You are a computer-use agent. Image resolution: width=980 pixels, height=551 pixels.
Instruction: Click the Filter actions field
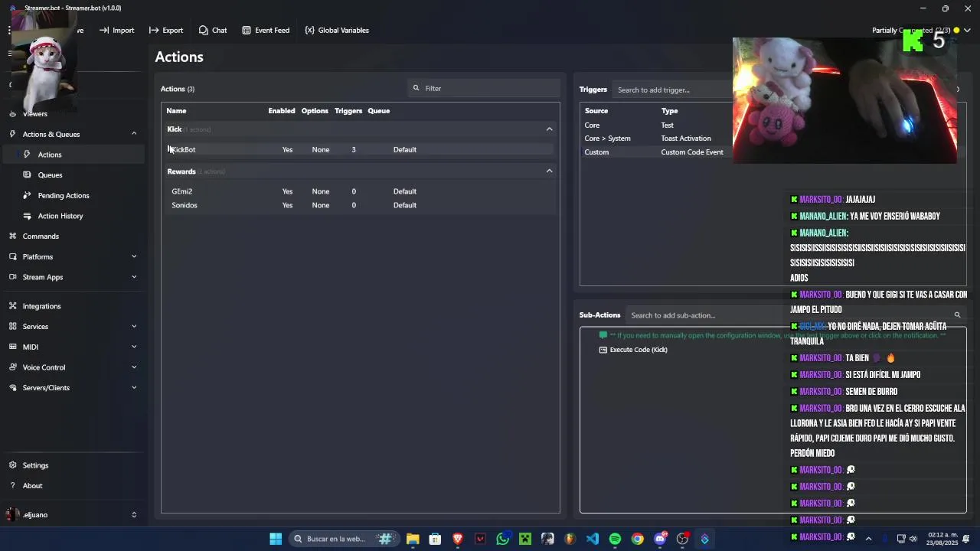click(x=484, y=88)
